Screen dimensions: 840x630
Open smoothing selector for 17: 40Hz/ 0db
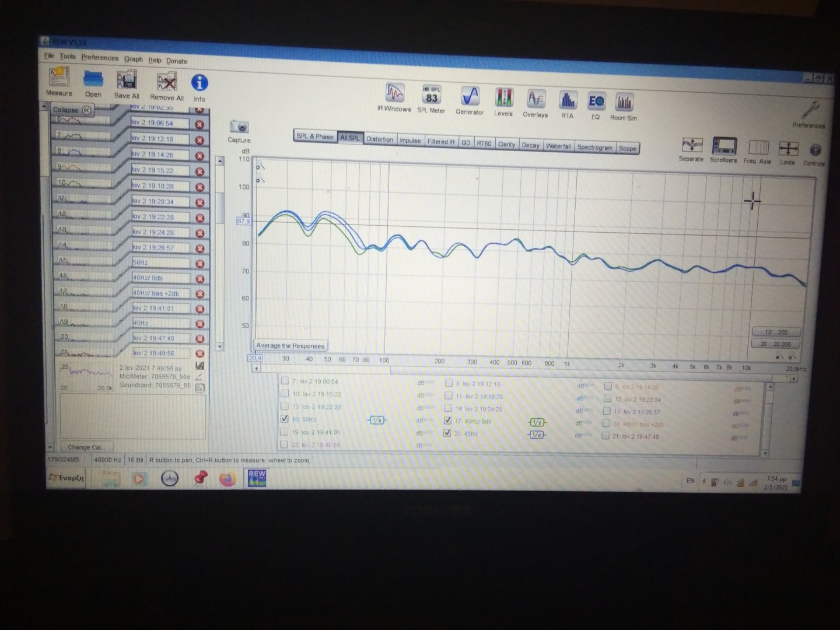537,422
